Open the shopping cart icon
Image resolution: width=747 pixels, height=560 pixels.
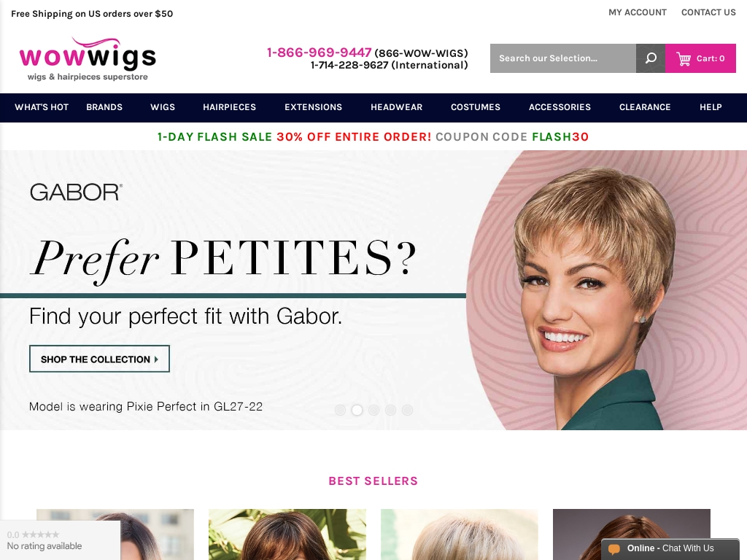tap(684, 58)
